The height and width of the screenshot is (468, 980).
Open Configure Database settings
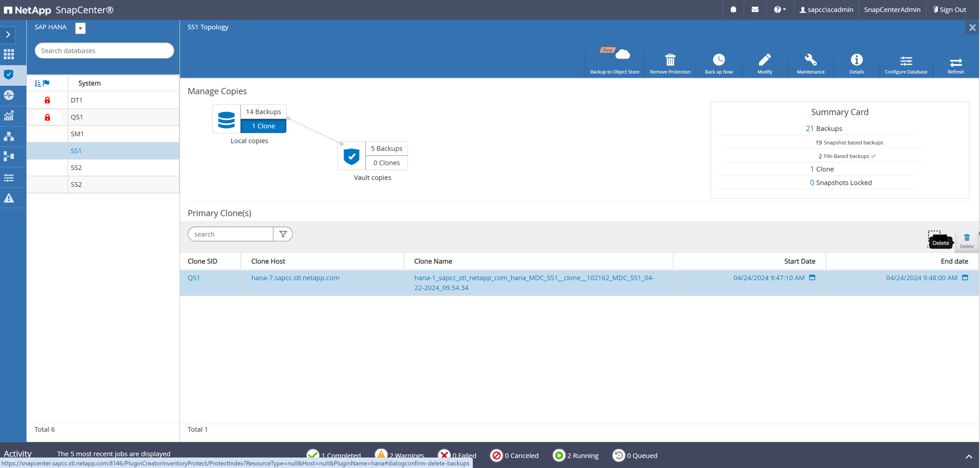pos(905,61)
